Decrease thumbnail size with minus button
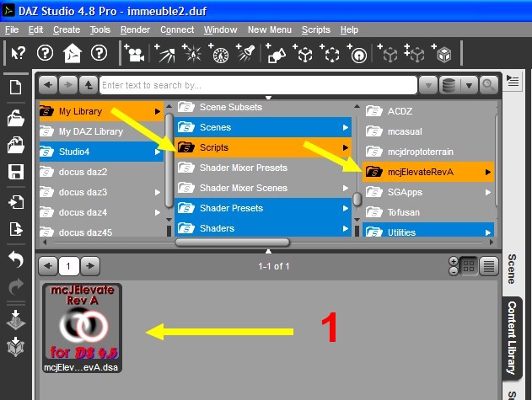 pos(454,271)
